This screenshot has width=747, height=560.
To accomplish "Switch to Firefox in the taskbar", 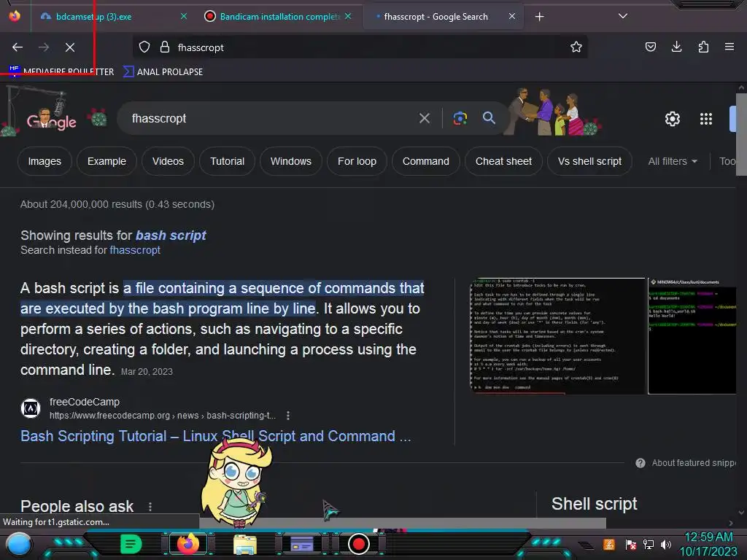I will pyautogui.click(x=187, y=544).
